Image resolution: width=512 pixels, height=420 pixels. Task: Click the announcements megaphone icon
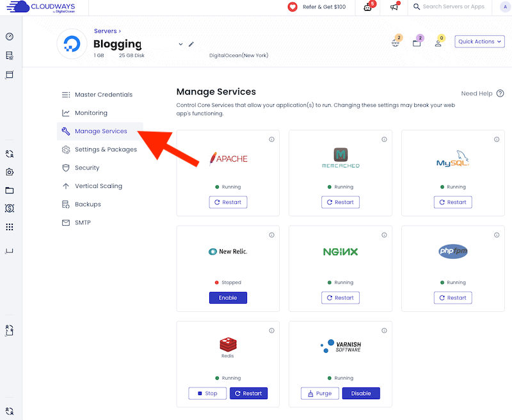point(393,8)
